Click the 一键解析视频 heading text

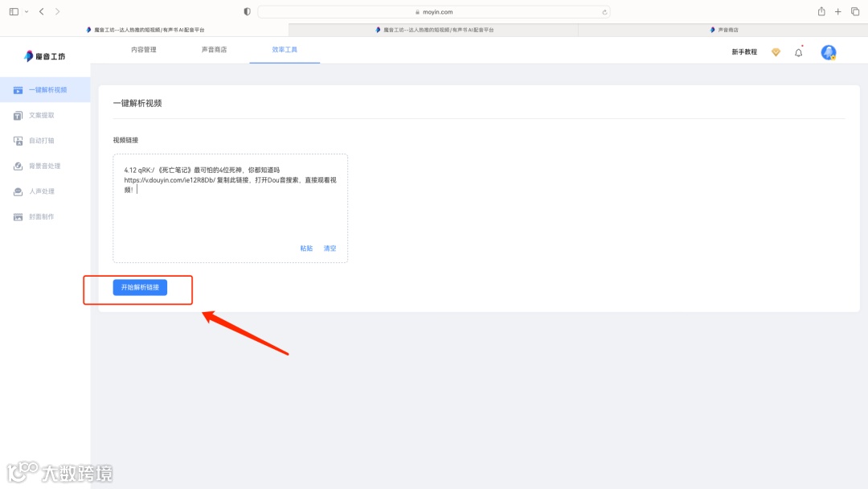(137, 104)
